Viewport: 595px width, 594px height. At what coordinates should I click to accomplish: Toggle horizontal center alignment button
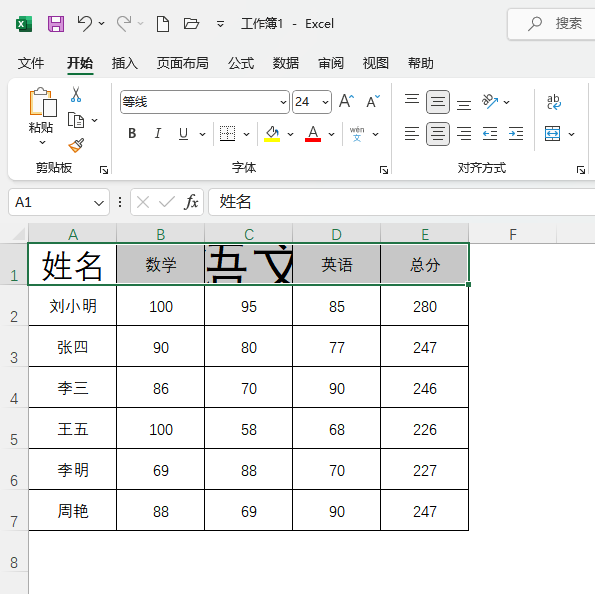pyautogui.click(x=438, y=134)
